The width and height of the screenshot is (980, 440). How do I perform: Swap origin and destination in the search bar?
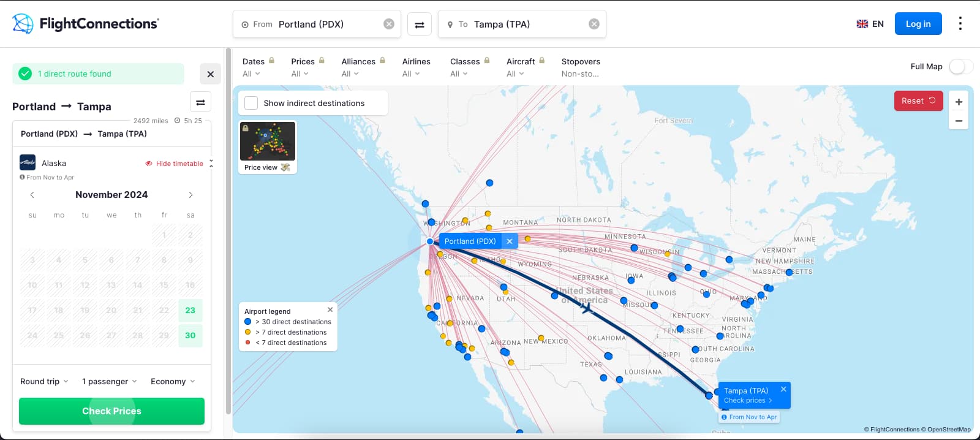tap(420, 25)
